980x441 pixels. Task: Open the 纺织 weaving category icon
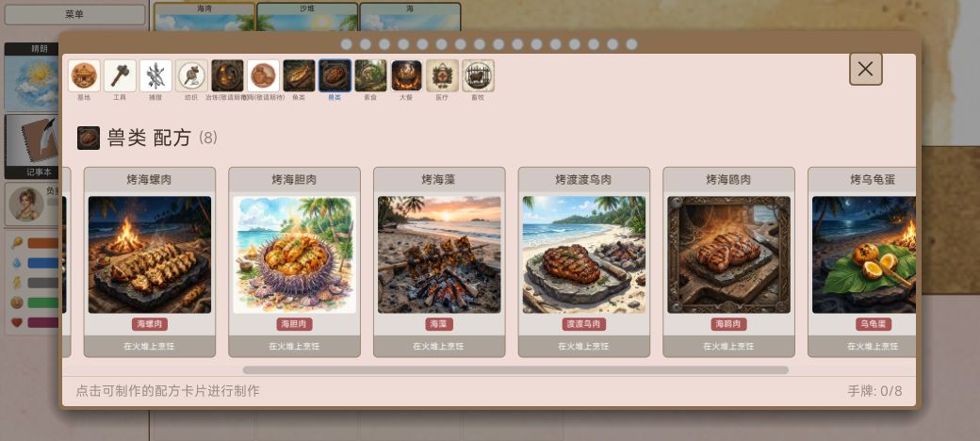pyautogui.click(x=191, y=75)
